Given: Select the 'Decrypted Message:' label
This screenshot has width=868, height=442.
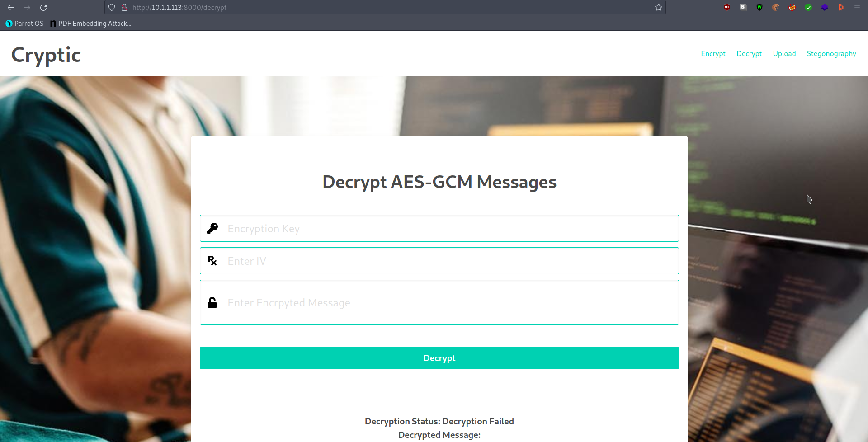Looking at the screenshot, I should (439, 435).
